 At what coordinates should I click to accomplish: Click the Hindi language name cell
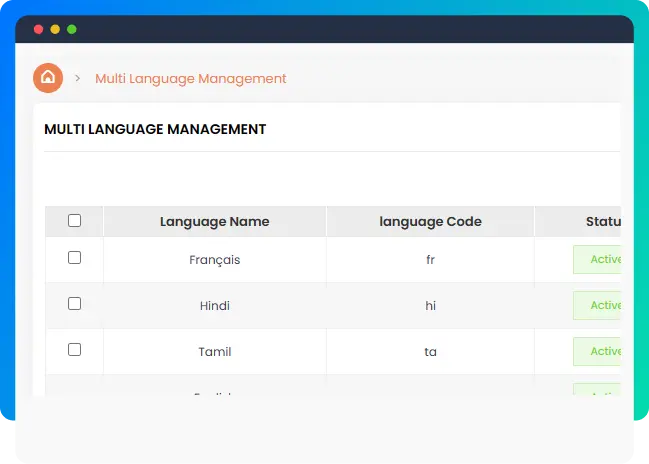[x=214, y=306]
